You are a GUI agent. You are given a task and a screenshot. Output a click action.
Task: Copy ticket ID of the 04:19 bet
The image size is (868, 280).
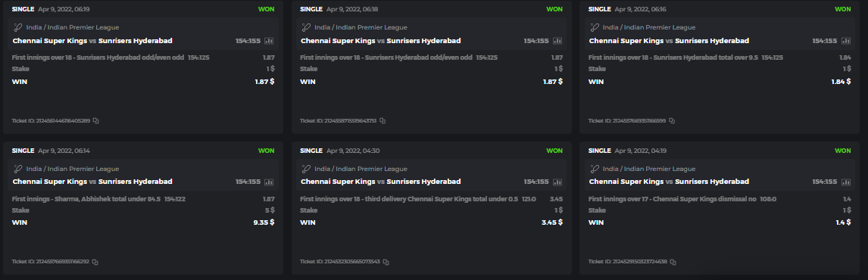pyautogui.click(x=673, y=262)
